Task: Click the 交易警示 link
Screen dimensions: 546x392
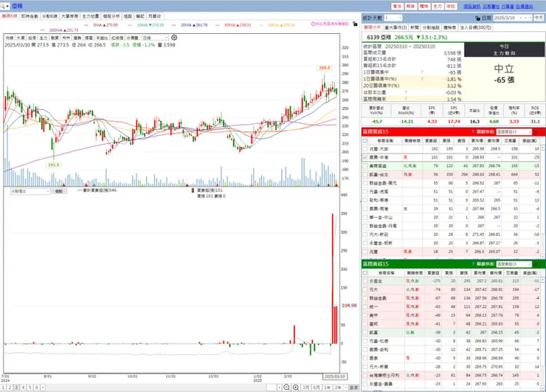Action: (x=491, y=6)
